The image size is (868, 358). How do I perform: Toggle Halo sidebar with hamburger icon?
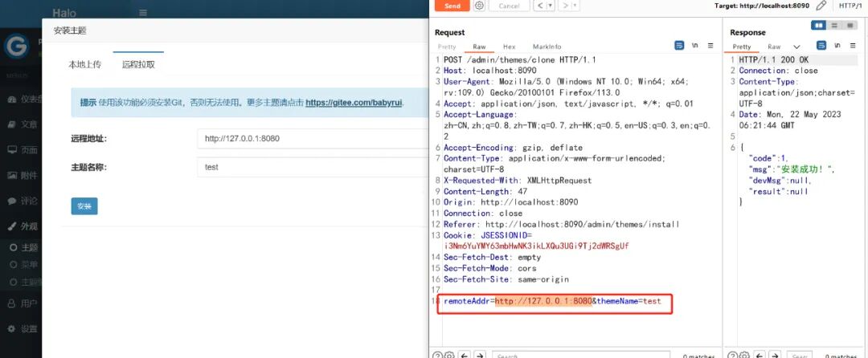click(x=143, y=12)
